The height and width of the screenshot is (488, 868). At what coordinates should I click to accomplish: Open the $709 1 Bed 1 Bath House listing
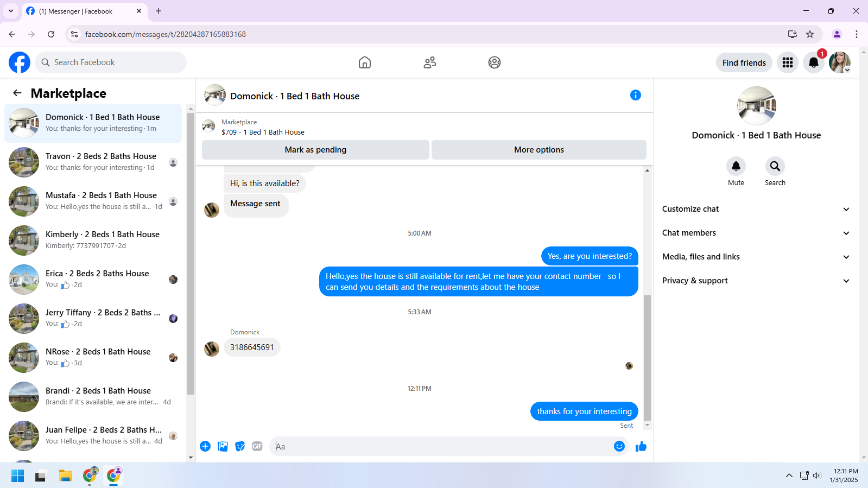(263, 132)
